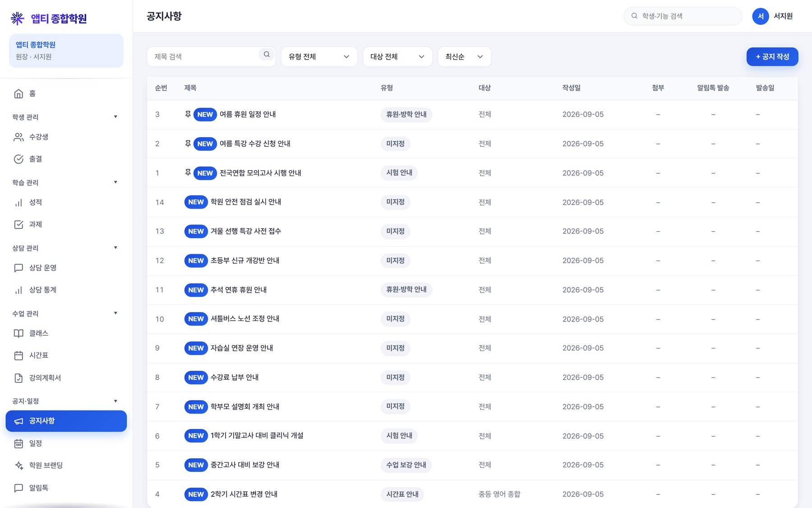Open the 최신순 sort dropdown
The image size is (812, 508).
click(x=464, y=56)
